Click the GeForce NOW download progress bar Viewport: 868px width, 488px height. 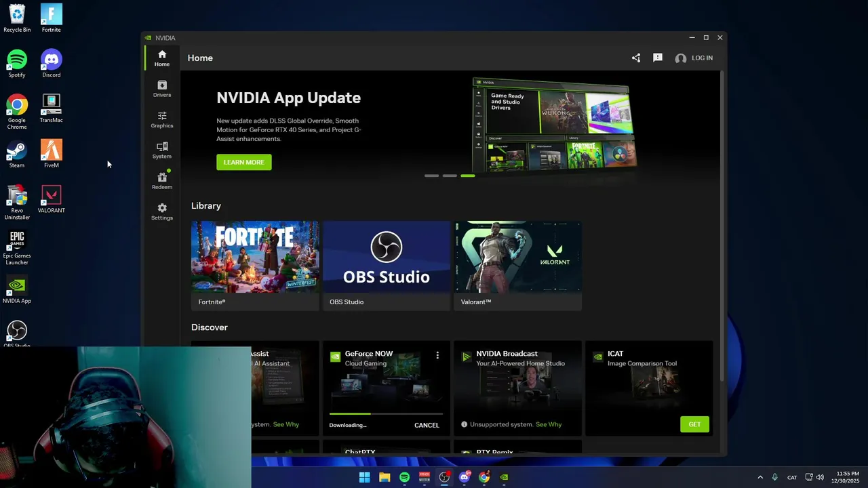click(x=386, y=413)
